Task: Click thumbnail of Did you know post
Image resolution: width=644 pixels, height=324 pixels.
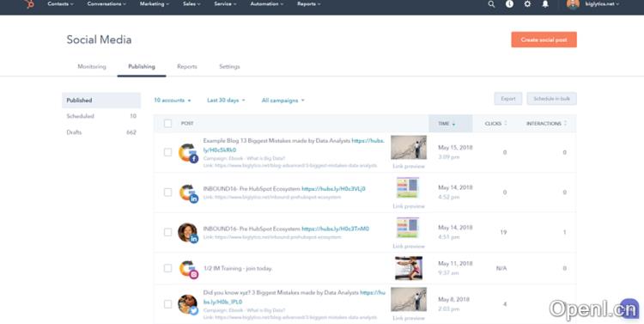Action: tap(409, 299)
